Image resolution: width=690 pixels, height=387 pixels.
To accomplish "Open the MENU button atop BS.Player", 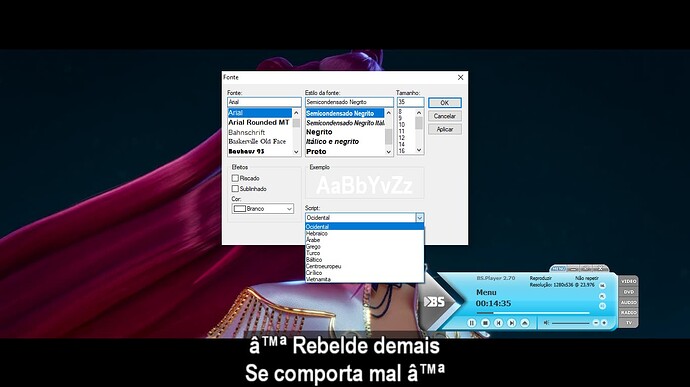I will pos(558,269).
